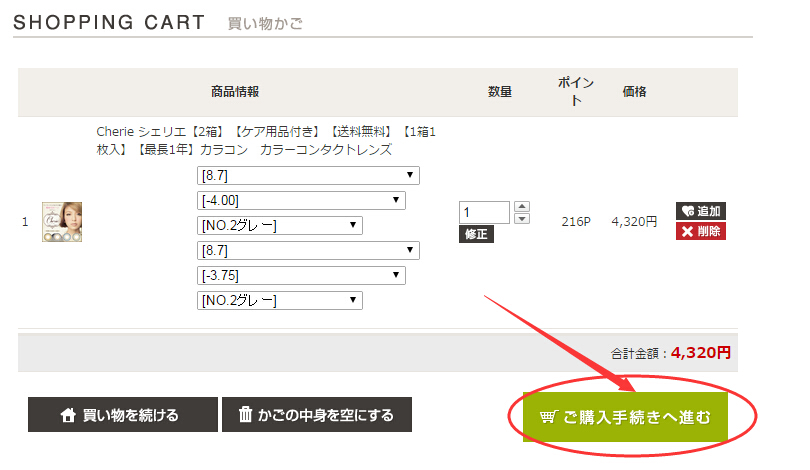Viewport: 810px width, 470px height.
Task: Open the lower [8.7] base curve dropdown
Action: pyautogui.click(x=308, y=251)
